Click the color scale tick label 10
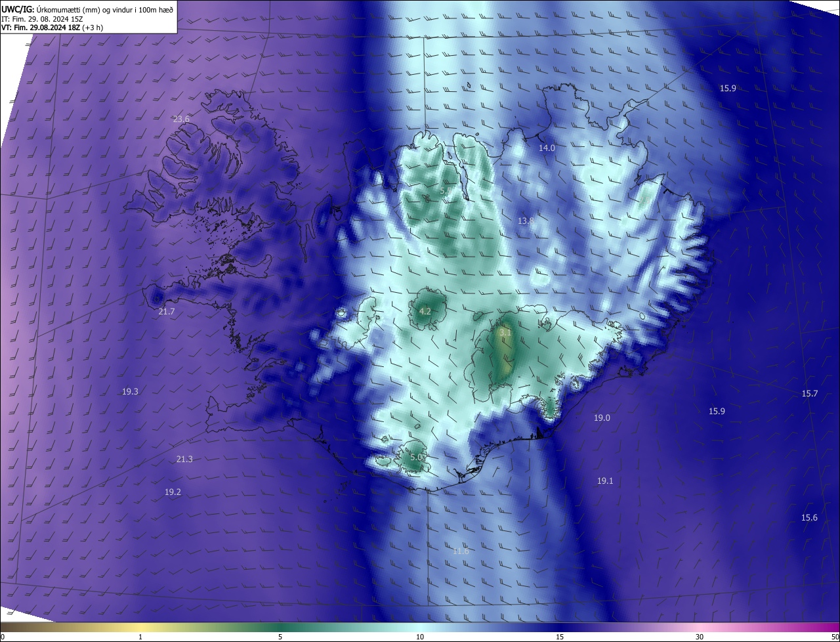Viewport: 840px width, 642px height. tap(420, 637)
